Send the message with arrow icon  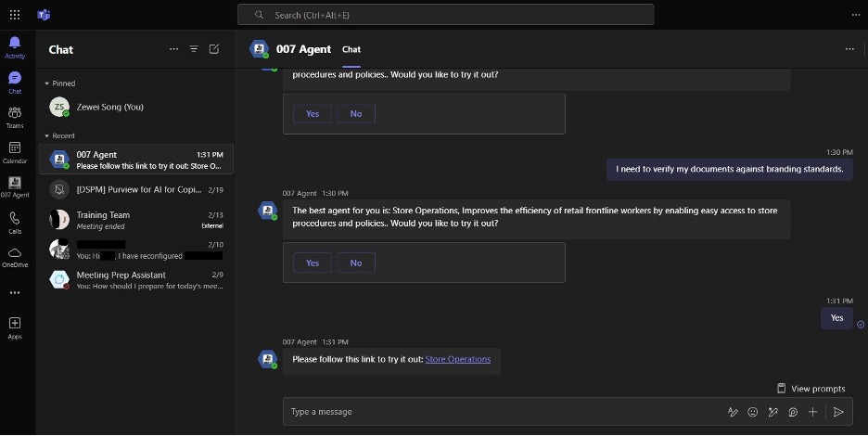pyautogui.click(x=838, y=412)
